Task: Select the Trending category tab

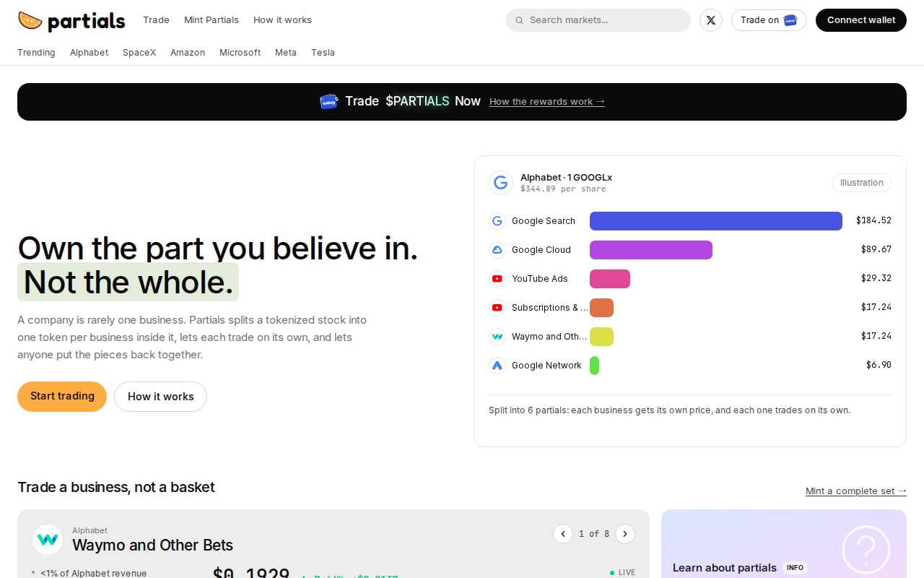Action: (x=36, y=53)
